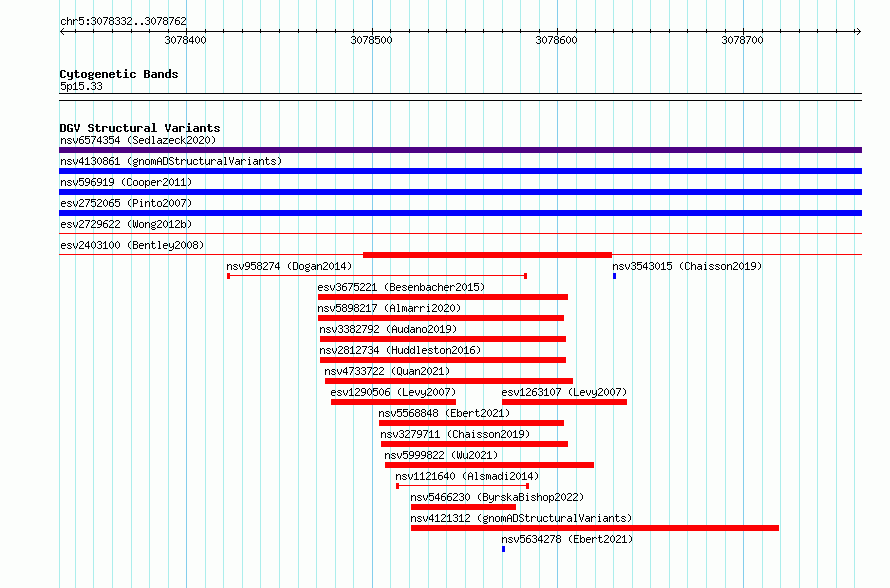Click the nsv2812734 (Huddleston2016) label
Viewport: 890px width, 588px height.
(x=400, y=350)
